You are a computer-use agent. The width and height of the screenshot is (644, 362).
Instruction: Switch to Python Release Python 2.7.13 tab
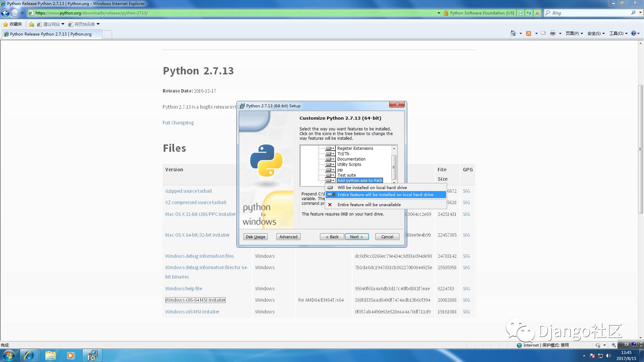point(51,34)
